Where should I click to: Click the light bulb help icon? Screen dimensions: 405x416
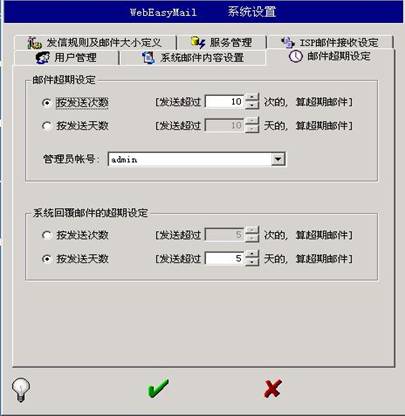21,390
